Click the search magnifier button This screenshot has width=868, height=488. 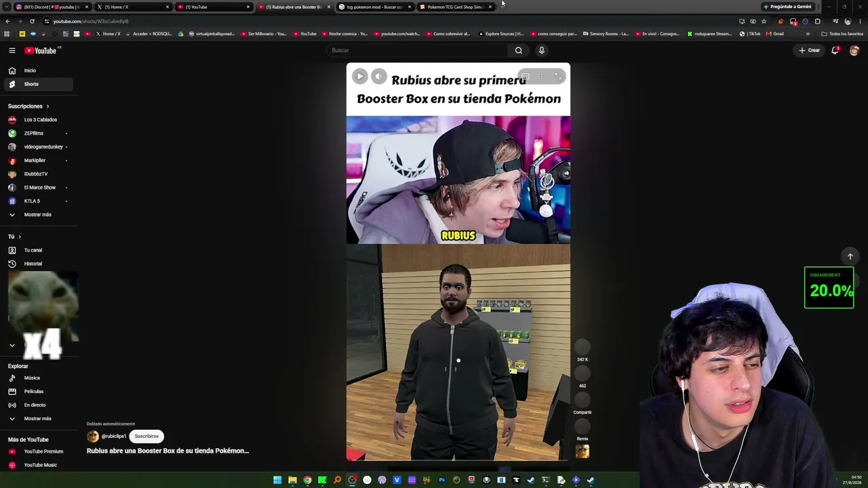[x=518, y=50]
